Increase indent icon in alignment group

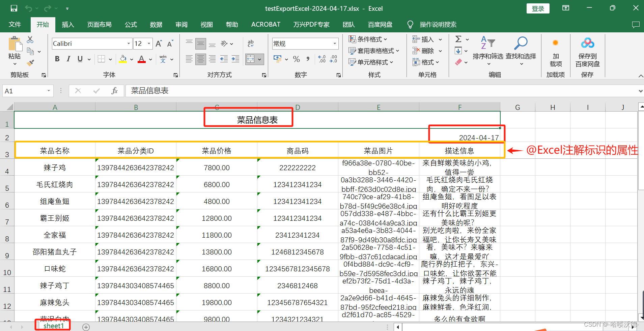tap(235, 59)
